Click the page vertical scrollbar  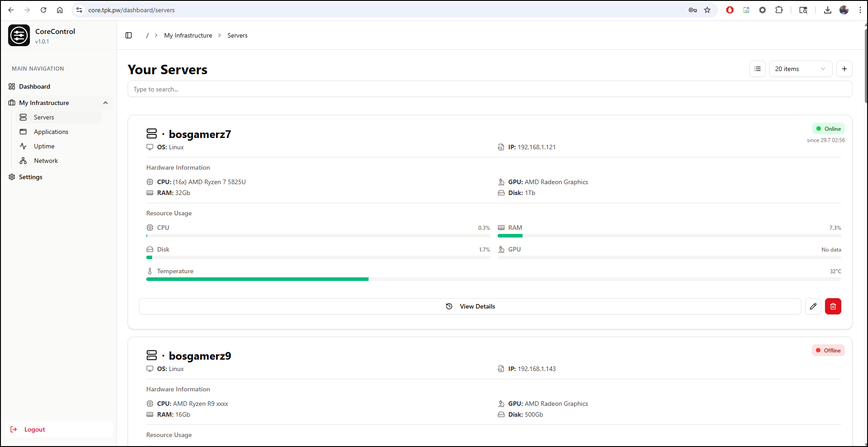tap(866, 66)
